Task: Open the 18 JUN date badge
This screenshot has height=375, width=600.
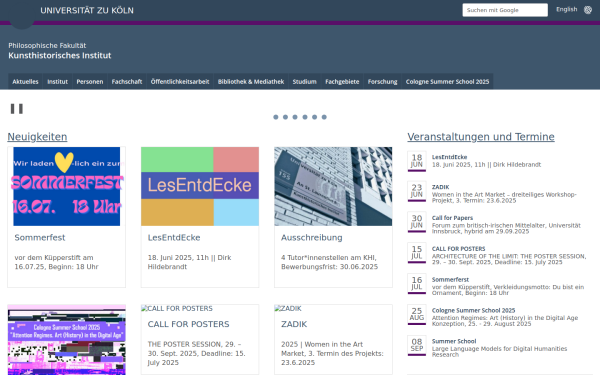Action: pos(417,161)
